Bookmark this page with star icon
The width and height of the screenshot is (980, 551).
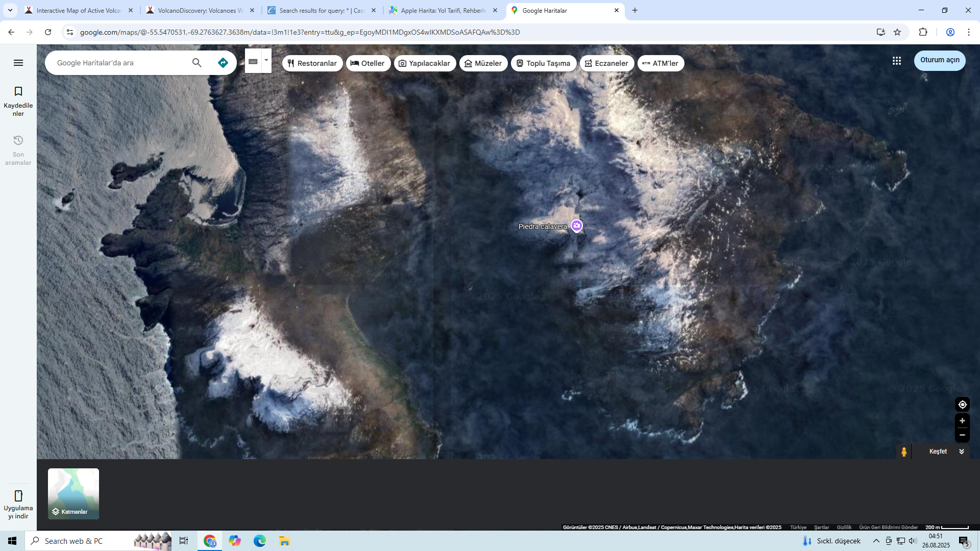pos(897,32)
